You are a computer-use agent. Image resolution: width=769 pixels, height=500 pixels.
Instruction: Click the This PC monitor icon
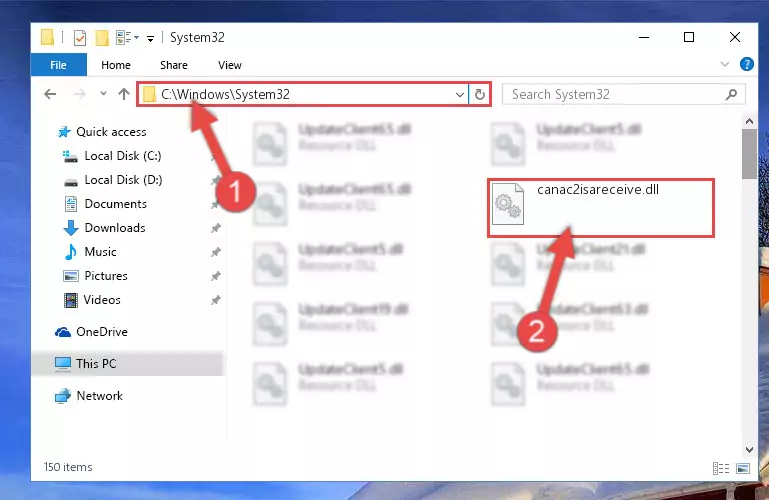click(63, 364)
